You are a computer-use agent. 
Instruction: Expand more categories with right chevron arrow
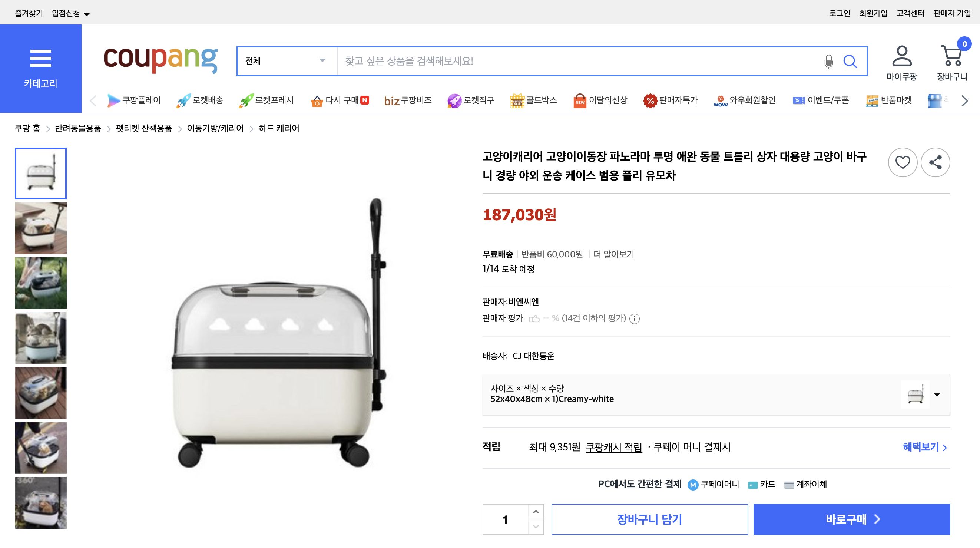coord(964,101)
